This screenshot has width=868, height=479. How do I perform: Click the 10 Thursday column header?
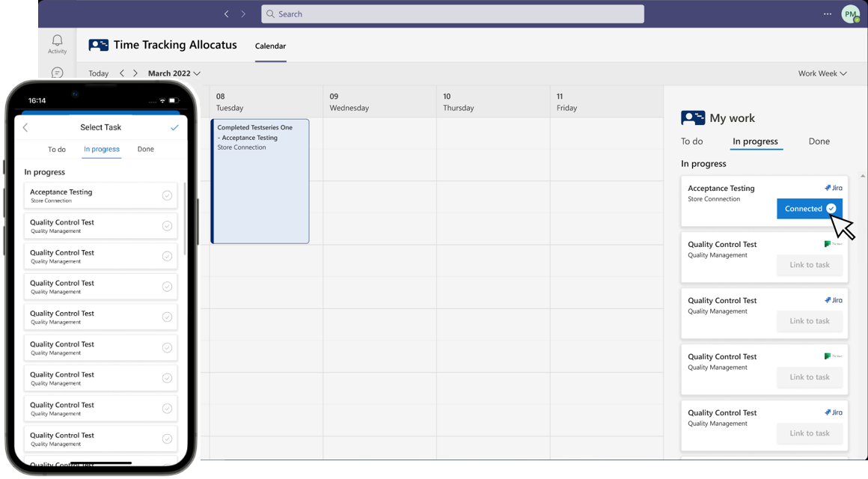pyautogui.click(x=493, y=102)
